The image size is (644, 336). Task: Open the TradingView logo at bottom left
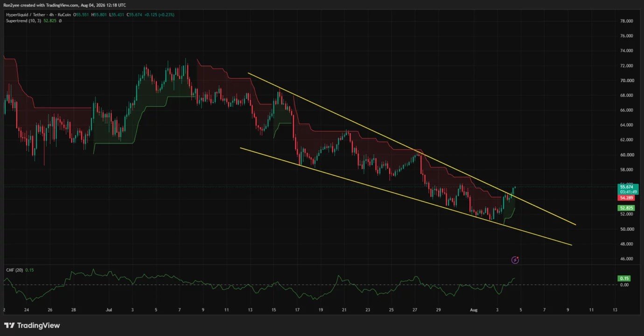coord(32,325)
